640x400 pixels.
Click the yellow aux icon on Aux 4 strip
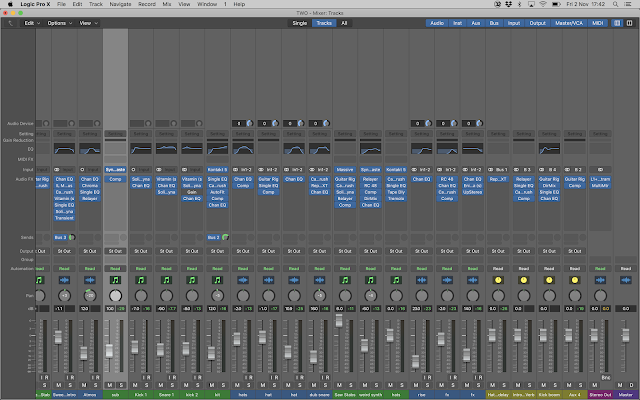point(575,280)
